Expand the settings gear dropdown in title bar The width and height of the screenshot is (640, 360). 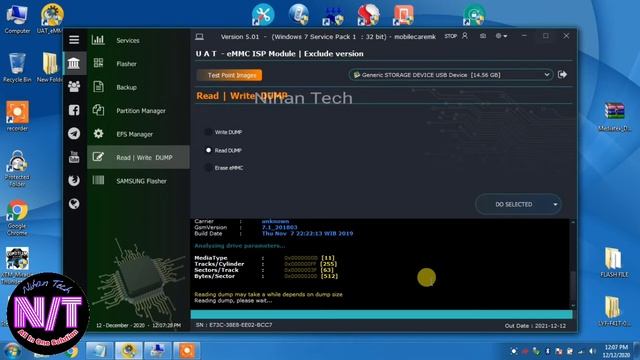click(501, 36)
